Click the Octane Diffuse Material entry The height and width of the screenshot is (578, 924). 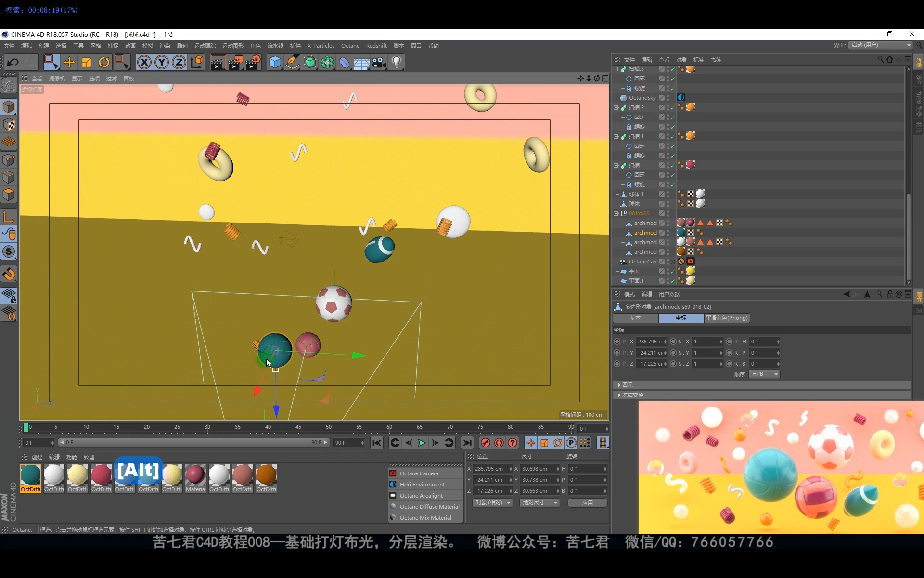[x=429, y=507]
